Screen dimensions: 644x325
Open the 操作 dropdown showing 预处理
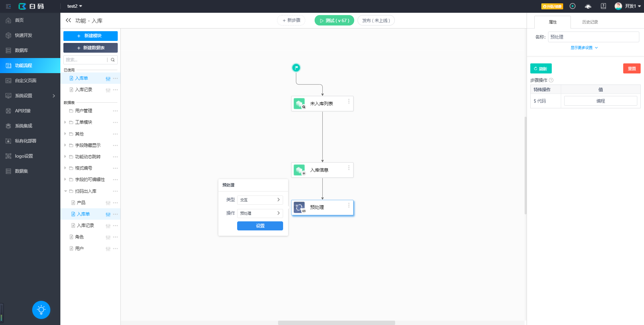pos(260,213)
